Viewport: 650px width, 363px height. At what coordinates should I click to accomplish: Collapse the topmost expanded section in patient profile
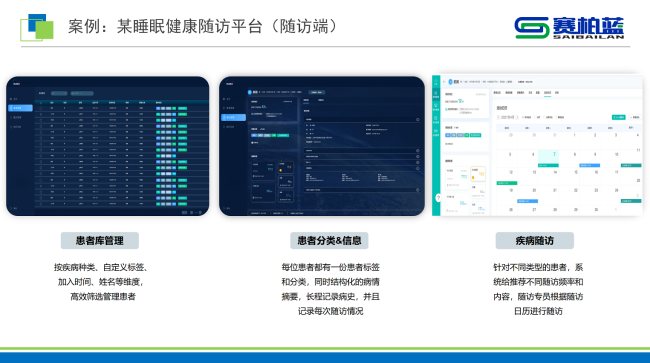click(417, 119)
